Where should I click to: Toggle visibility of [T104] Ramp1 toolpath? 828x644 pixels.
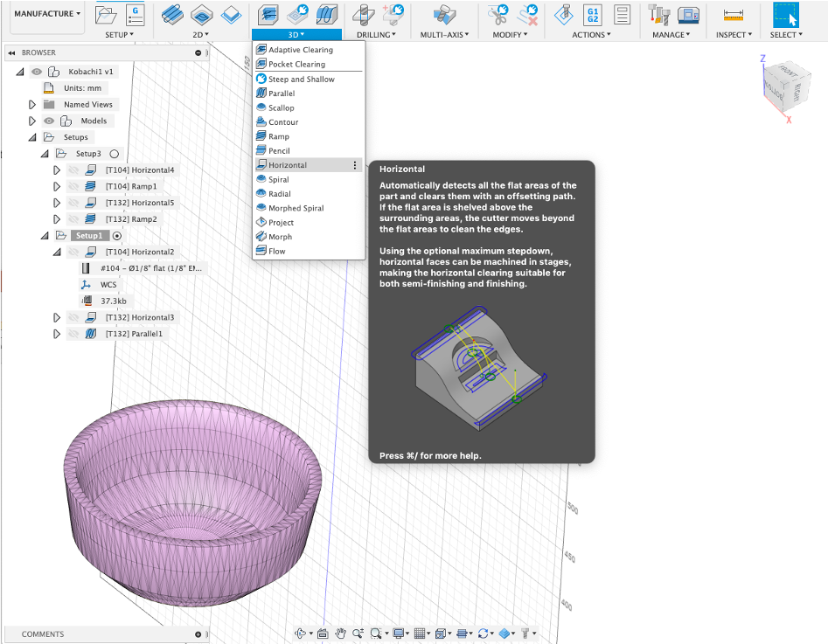coord(73,186)
